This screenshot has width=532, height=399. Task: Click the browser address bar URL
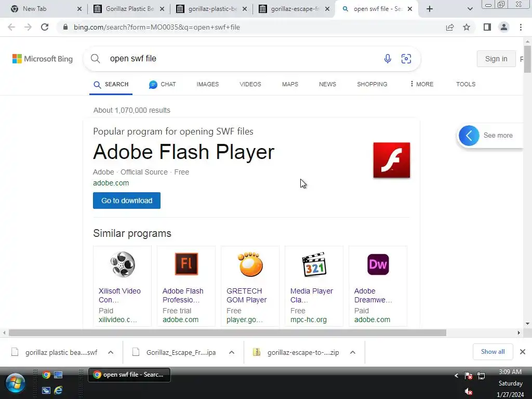(x=157, y=27)
